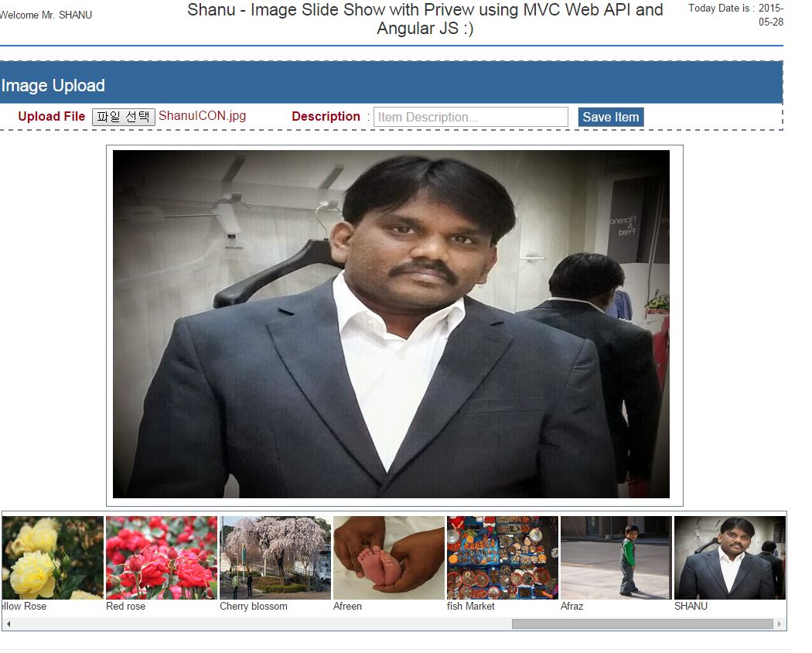The image size is (812, 653).
Task: Select the Red rose thumbnail
Action: tap(162, 558)
